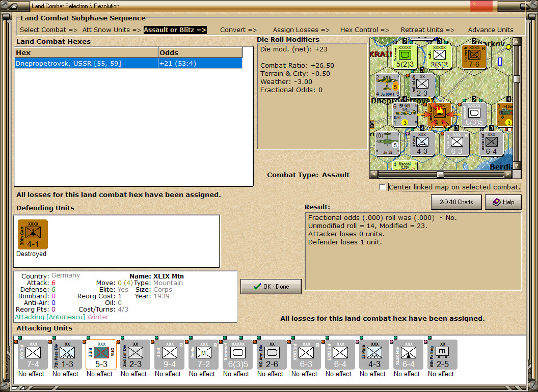Click the Odds column header
This screenshot has height=392, width=538.
point(200,53)
